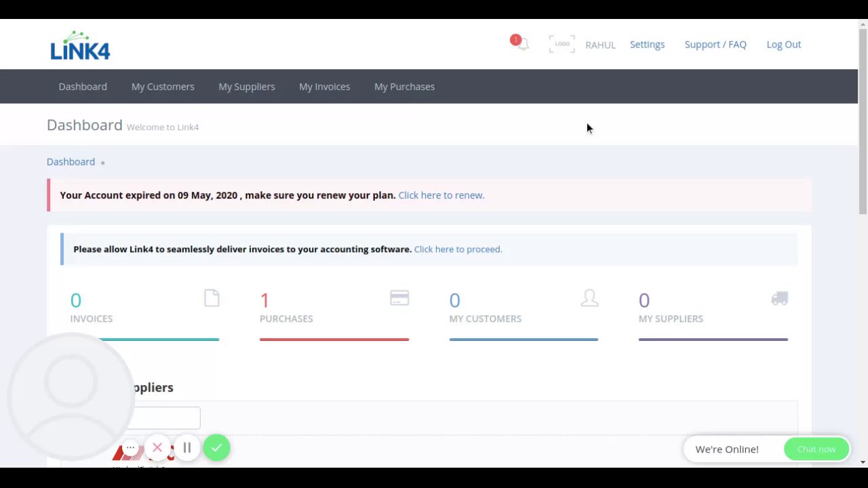Click the My Suppliers truck icon
The height and width of the screenshot is (488, 868).
tap(779, 298)
